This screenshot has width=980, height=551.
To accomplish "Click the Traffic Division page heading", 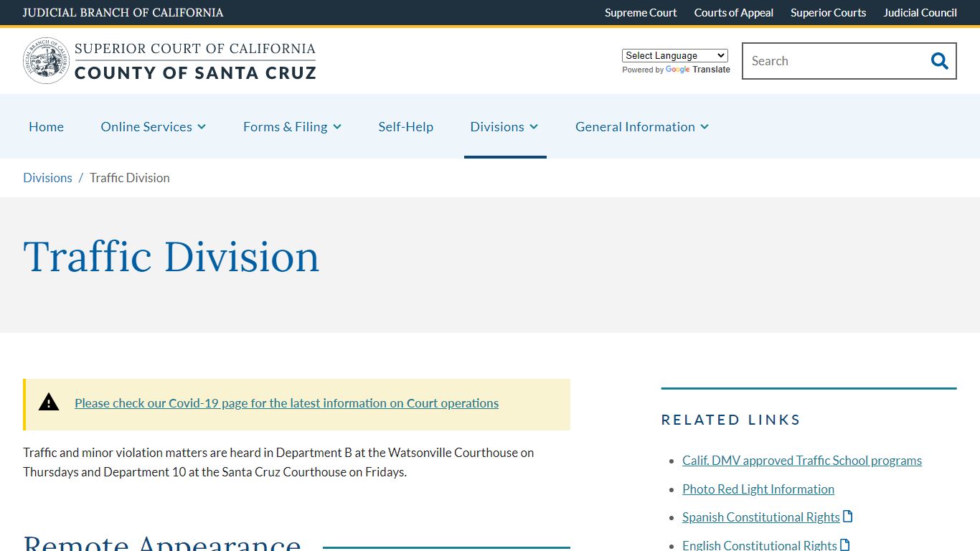I will click(171, 257).
